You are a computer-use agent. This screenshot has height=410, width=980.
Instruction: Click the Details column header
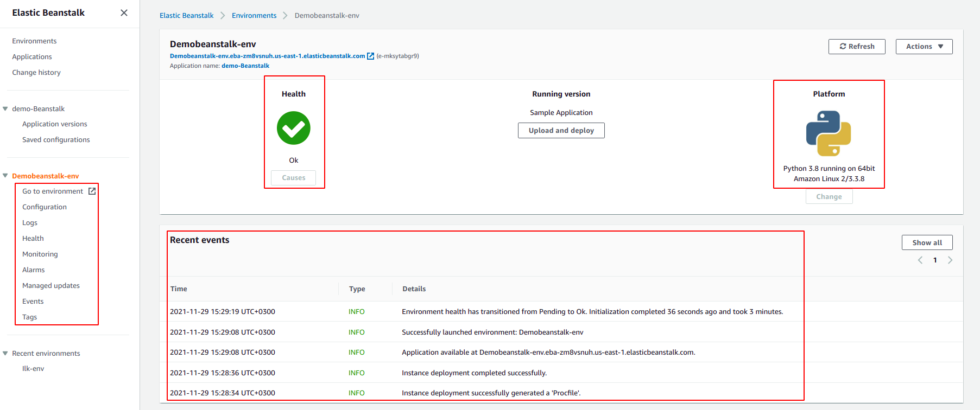click(x=414, y=289)
